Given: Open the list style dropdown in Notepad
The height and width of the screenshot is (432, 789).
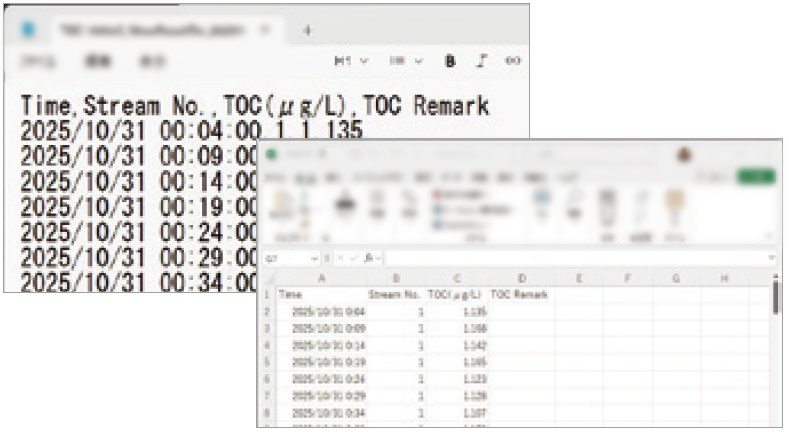Looking at the screenshot, I should pos(406,61).
